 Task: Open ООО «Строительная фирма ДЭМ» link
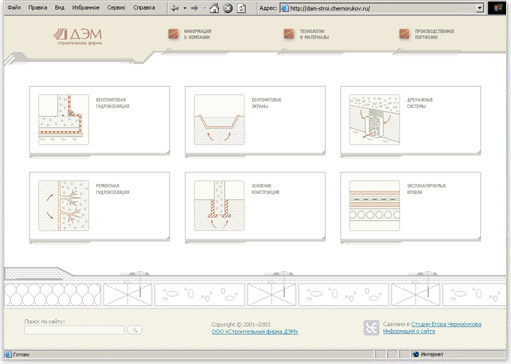pyautogui.click(x=255, y=332)
